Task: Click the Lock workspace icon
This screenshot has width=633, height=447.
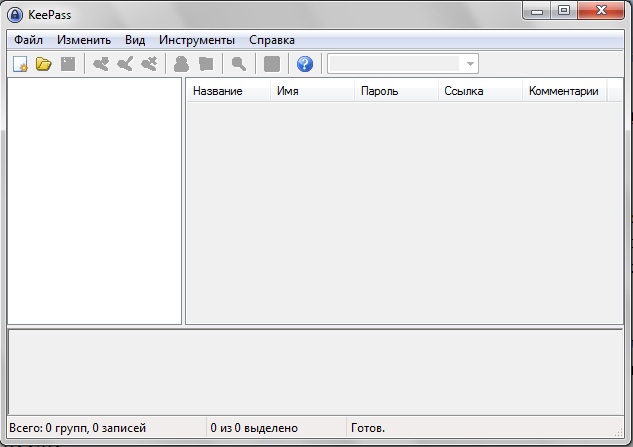Action: pos(272,64)
